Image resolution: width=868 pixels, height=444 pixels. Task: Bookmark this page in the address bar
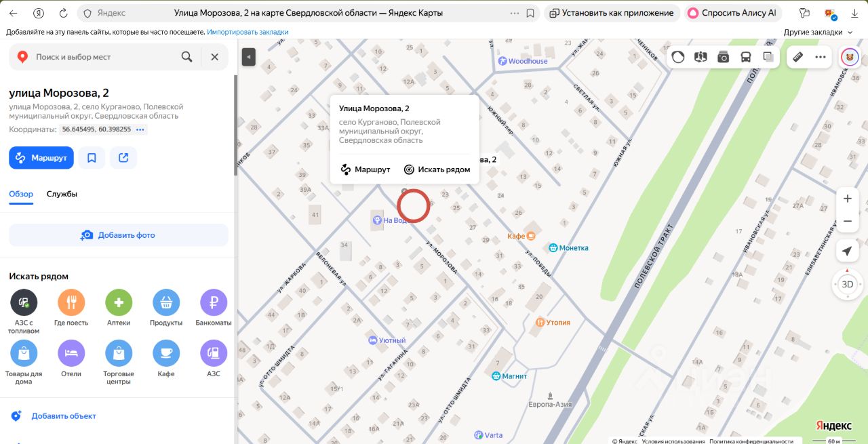click(530, 13)
